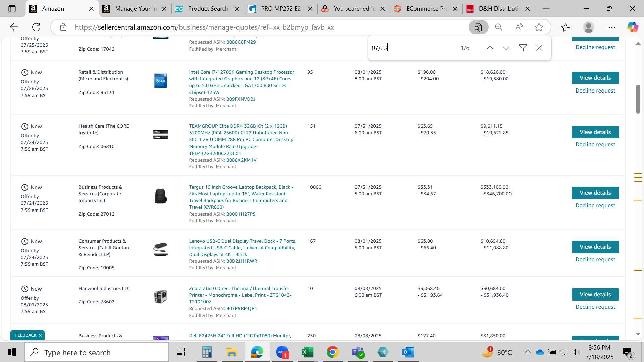Image resolution: width=644 pixels, height=362 pixels.
Task: Click the Targus backpack thumbnail
Action: click(160, 196)
